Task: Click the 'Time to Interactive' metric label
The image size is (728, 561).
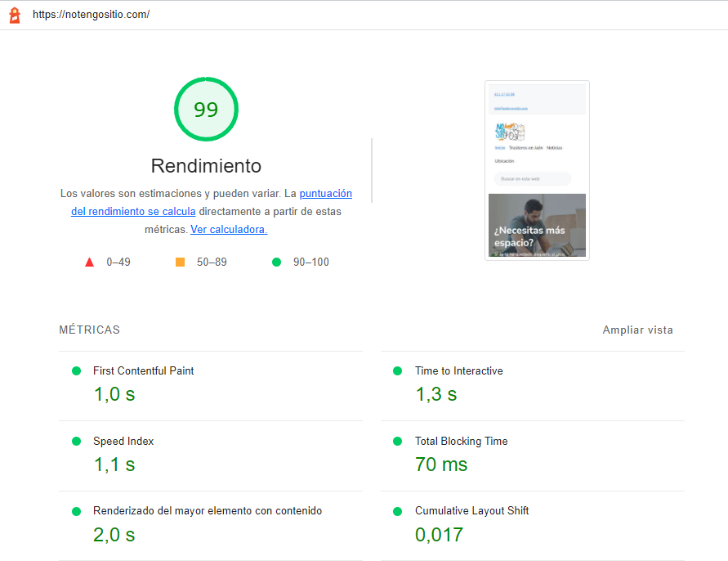Action: pos(458,371)
